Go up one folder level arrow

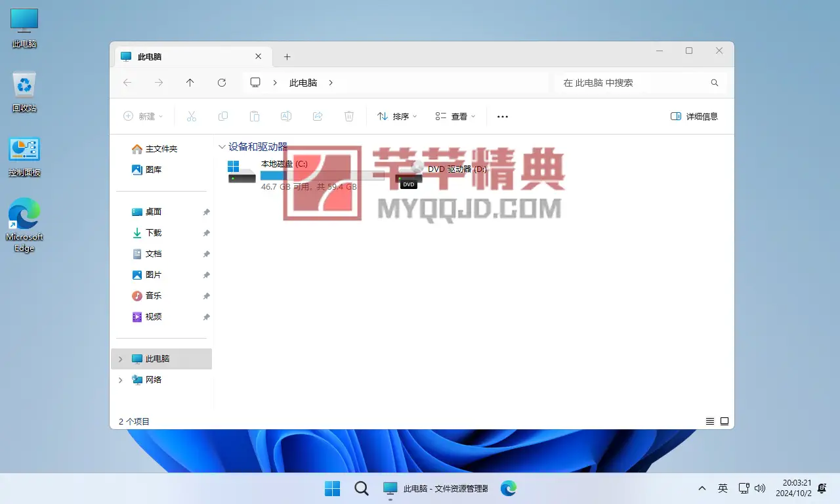coord(190,83)
